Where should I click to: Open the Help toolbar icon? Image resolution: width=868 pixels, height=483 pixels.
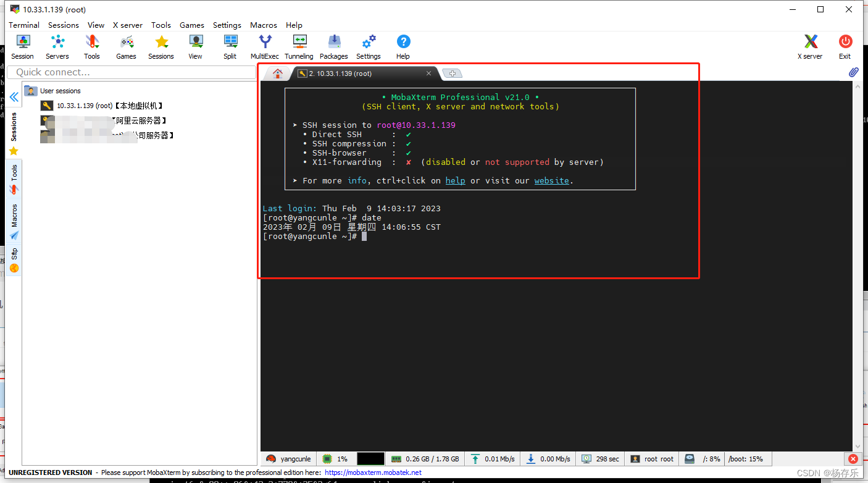(x=403, y=47)
